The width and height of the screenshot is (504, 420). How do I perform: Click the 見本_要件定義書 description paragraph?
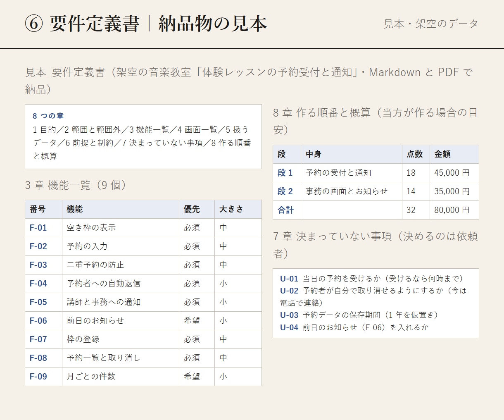coord(249,81)
